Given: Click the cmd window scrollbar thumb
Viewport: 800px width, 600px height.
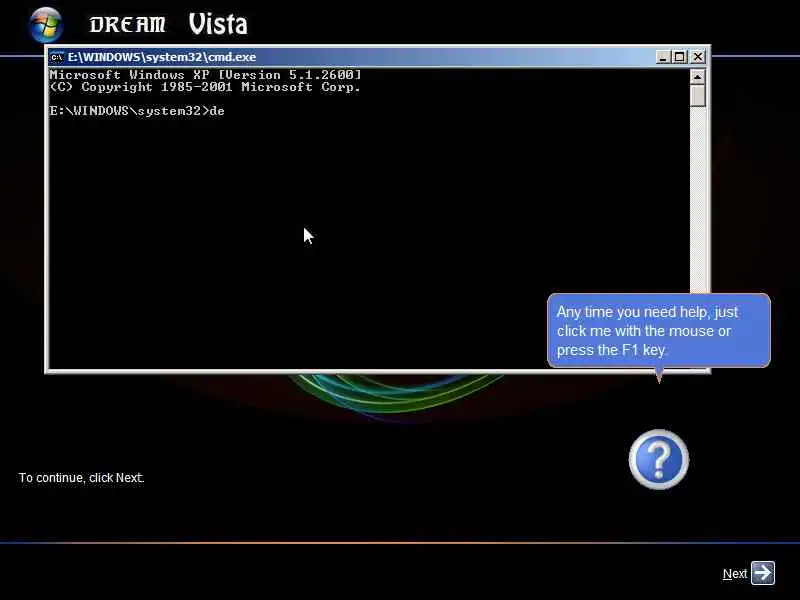Looking at the screenshot, I should [x=697, y=96].
